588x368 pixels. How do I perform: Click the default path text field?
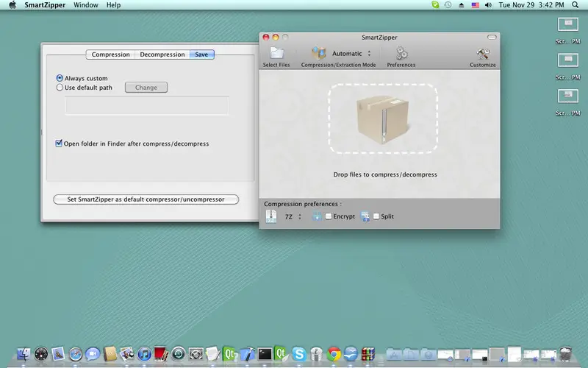tap(146, 105)
